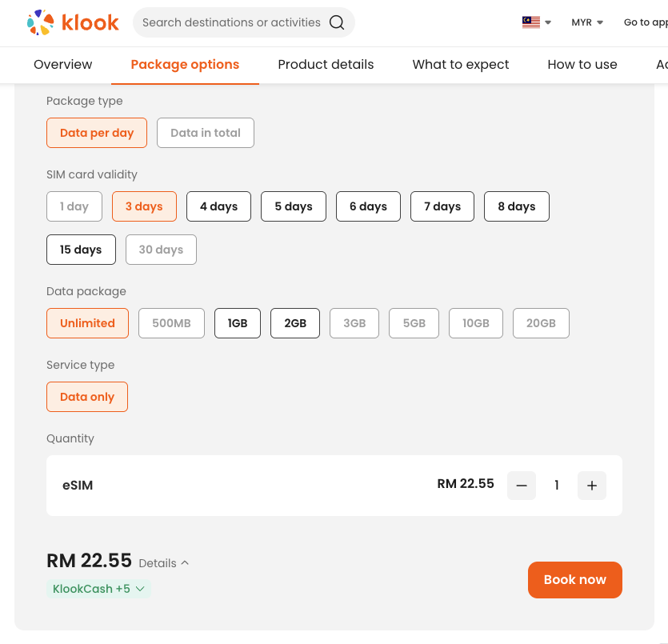Image resolution: width=668 pixels, height=644 pixels.
Task: Select the 2GB data package
Action: 295,323
